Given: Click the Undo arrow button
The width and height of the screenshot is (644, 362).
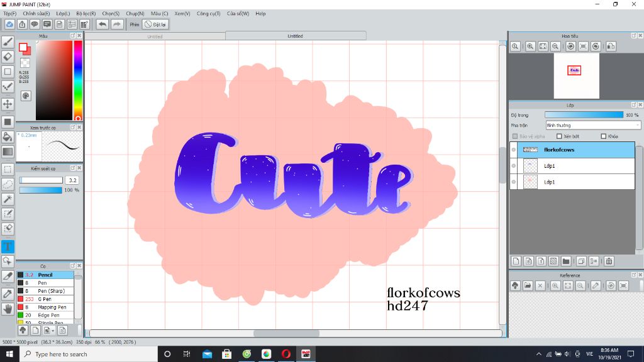Looking at the screenshot, I should 103,25.
